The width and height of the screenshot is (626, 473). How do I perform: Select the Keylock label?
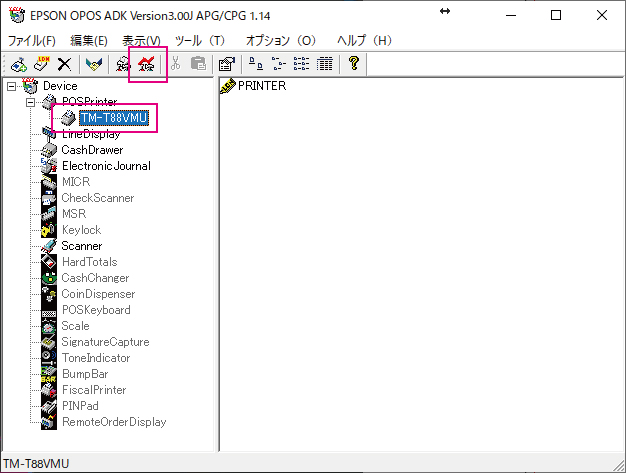pos(81,230)
